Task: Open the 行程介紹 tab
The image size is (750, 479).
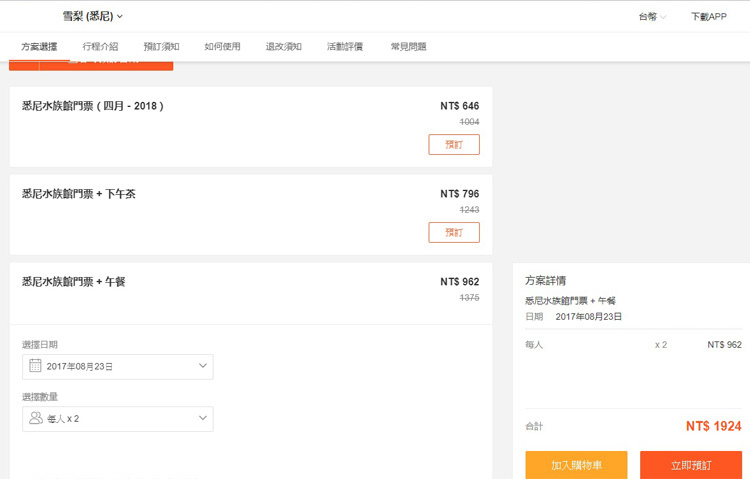Action: click(x=100, y=46)
